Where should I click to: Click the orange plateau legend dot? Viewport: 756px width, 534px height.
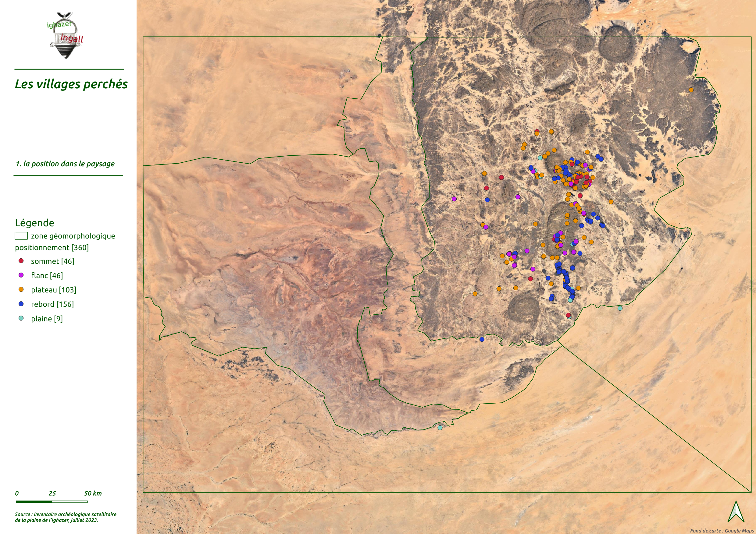(21, 289)
